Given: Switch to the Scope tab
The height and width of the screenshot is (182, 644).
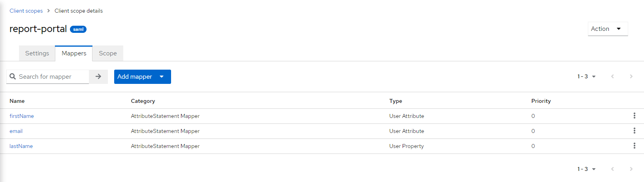Looking at the screenshot, I should tap(107, 53).
